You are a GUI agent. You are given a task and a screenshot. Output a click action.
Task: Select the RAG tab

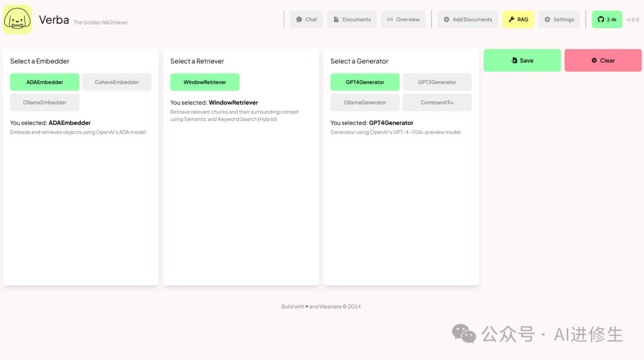coord(518,19)
